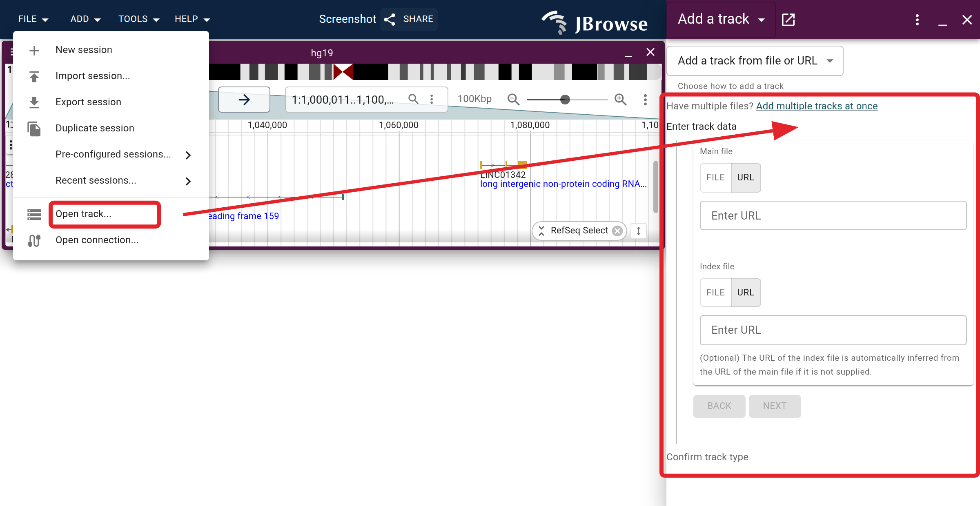
Task: Choose Duplicate session from the menu
Action: (x=111, y=128)
